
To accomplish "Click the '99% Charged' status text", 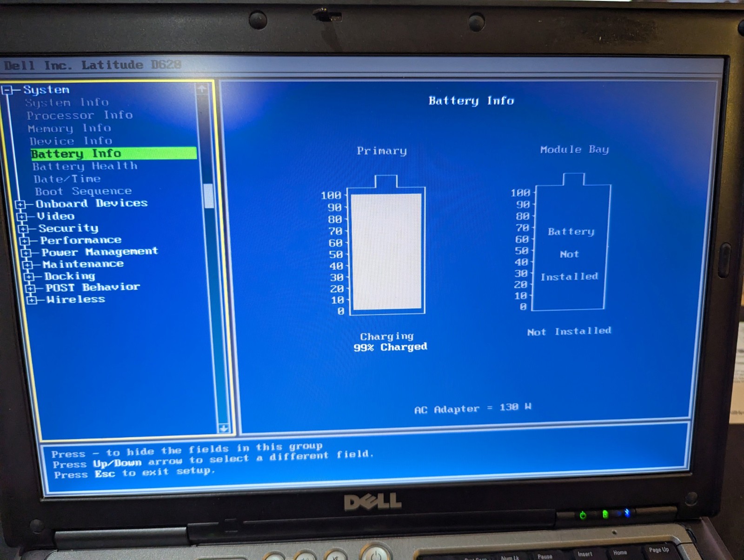I will pyautogui.click(x=390, y=347).
